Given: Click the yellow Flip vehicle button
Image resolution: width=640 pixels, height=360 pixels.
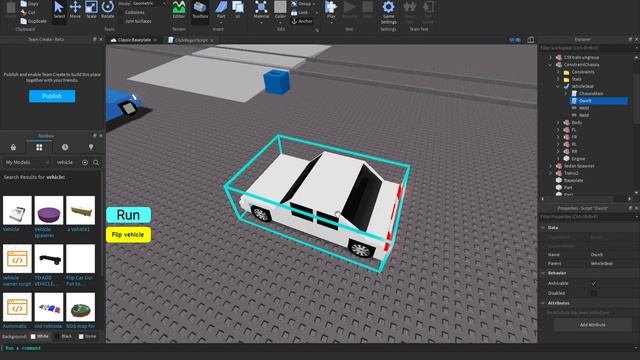Looking at the screenshot, I should (128, 235).
